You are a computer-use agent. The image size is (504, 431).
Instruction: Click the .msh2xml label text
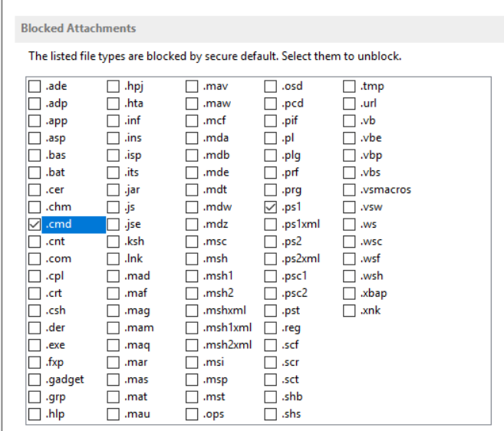pos(228,345)
